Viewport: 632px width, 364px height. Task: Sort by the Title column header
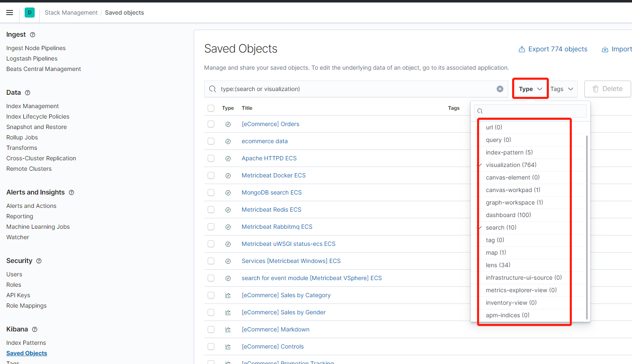pyautogui.click(x=247, y=108)
